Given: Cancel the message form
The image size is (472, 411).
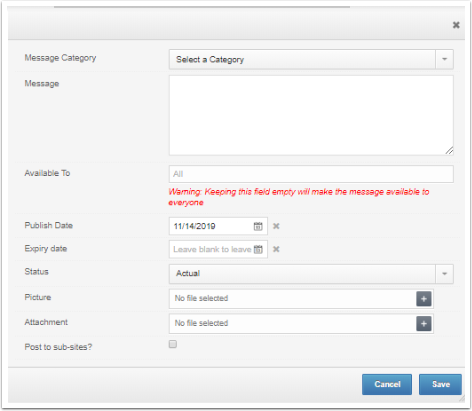Looking at the screenshot, I should pos(387,384).
